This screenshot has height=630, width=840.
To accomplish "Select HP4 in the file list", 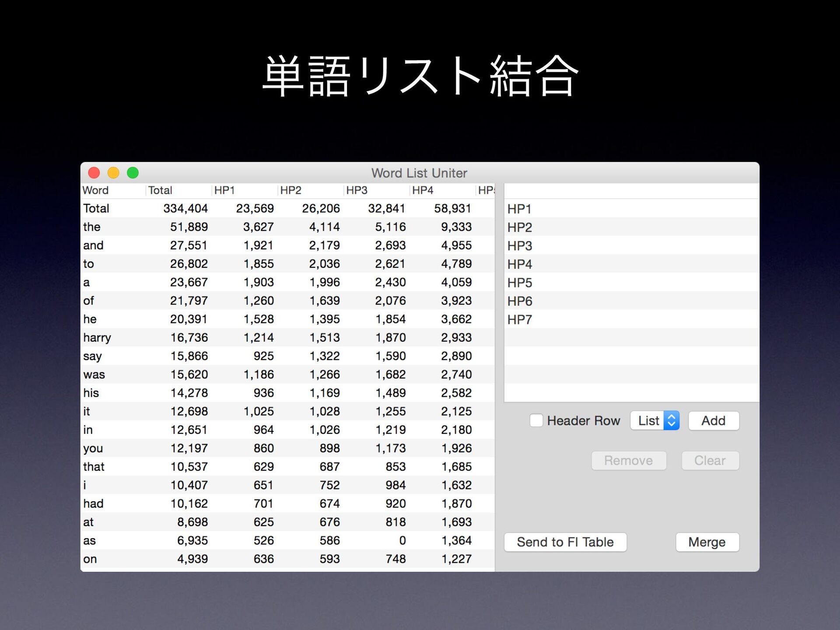I will (x=632, y=264).
